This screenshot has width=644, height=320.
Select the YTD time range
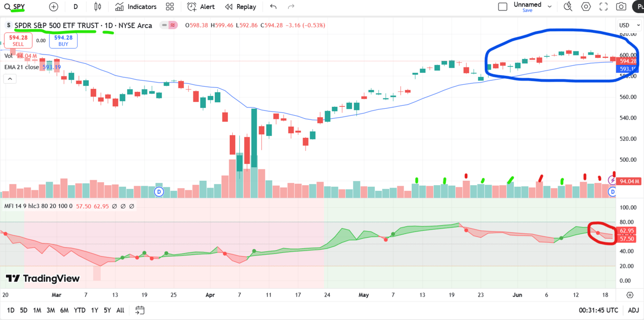point(80,310)
